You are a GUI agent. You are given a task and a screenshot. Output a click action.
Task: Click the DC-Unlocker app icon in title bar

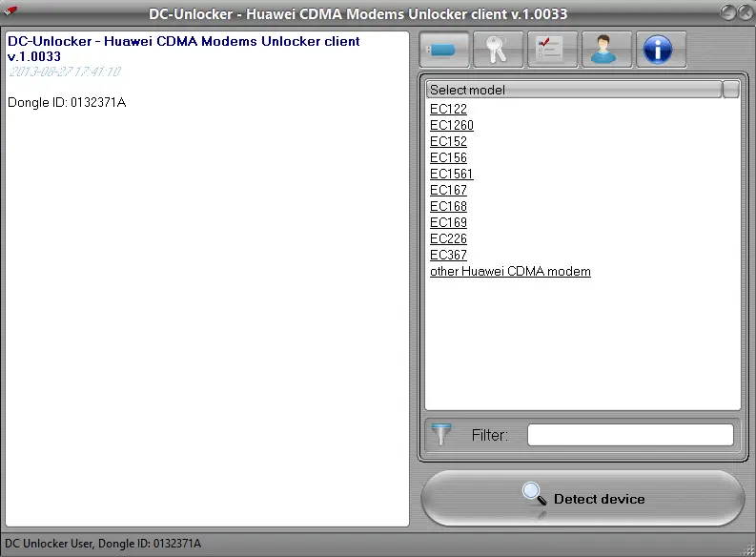[10, 10]
